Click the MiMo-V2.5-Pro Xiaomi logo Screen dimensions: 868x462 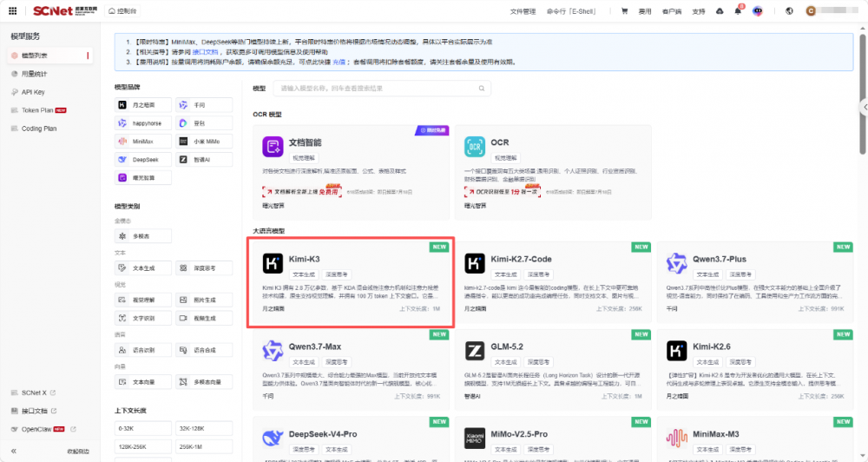click(475, 439)
